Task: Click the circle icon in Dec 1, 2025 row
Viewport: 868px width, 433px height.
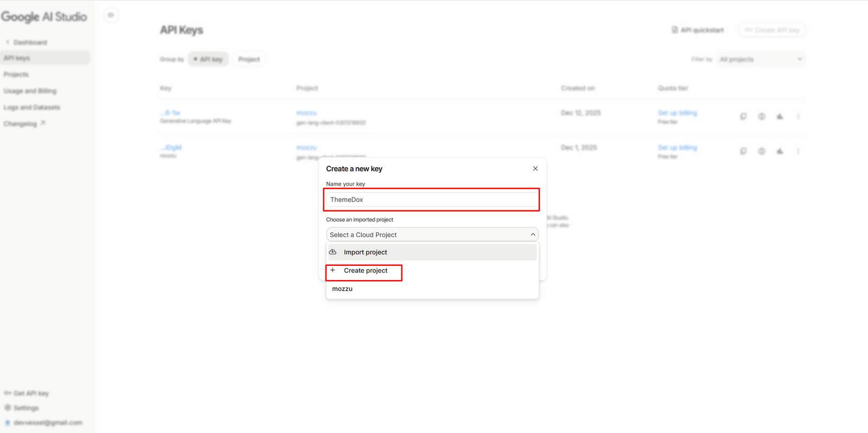Action: click(x=762, y=151)
